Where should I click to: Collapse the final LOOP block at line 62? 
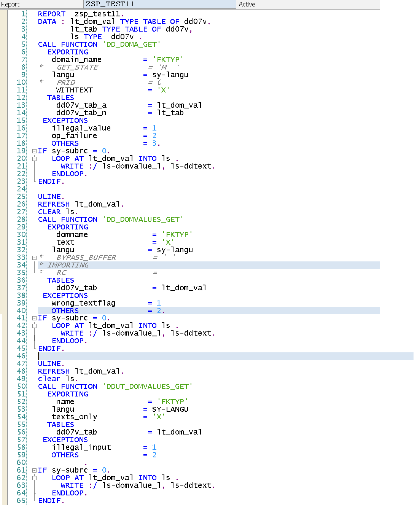(x=35, y=478)
